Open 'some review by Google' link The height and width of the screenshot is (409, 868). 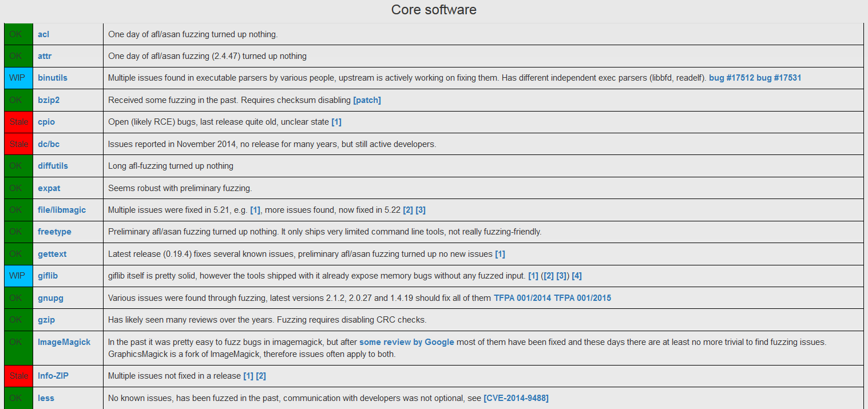[407, 342]
